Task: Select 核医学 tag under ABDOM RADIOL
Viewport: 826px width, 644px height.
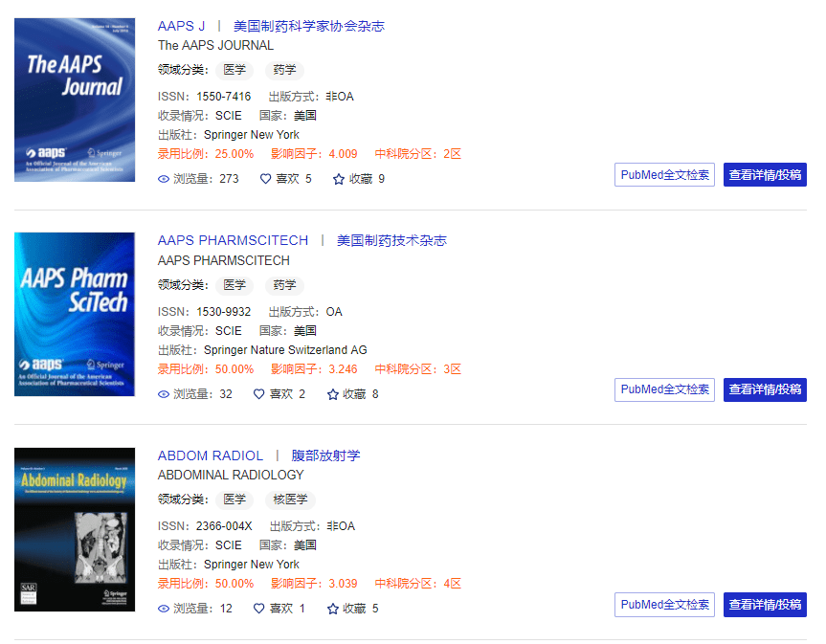Action: point(290,500)
